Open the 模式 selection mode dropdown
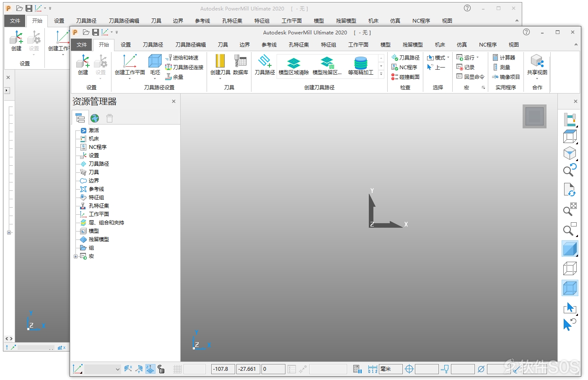This screenshot has height=380, width=588. pos(438,57)
